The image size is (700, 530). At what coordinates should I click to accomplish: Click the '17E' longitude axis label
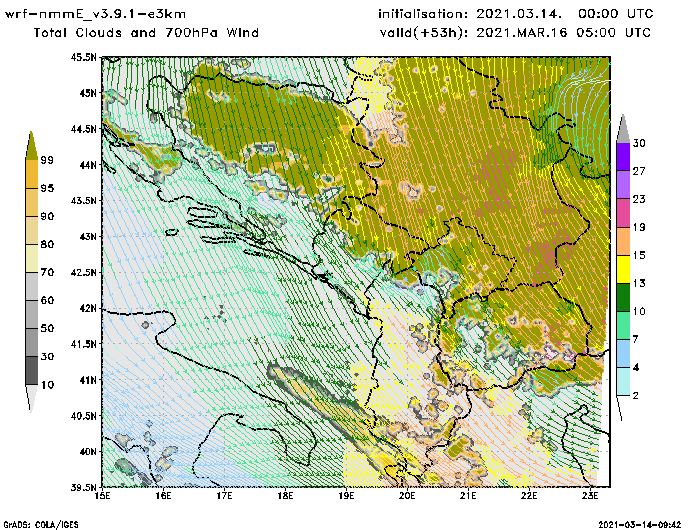(225, 496)
